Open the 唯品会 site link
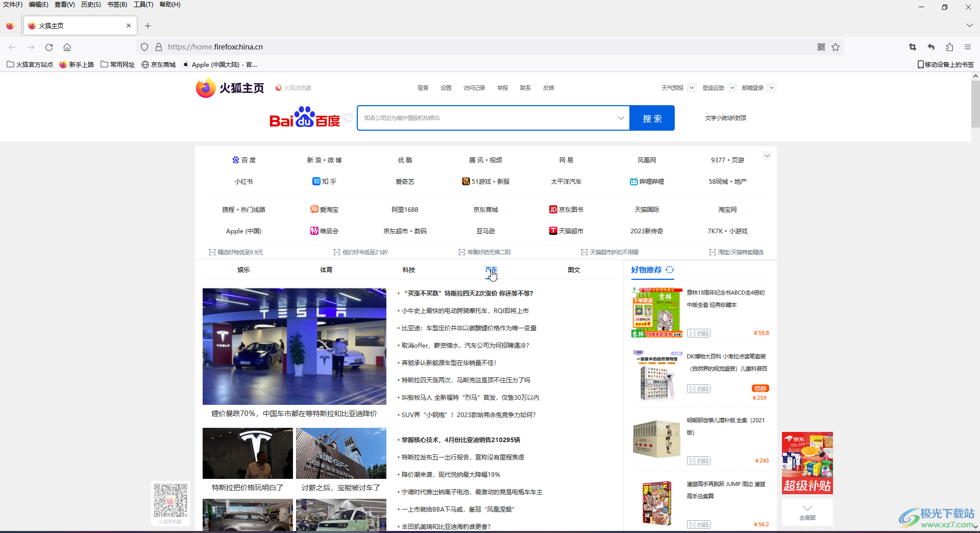Screen dimensions: 980x533 (325, 231)
